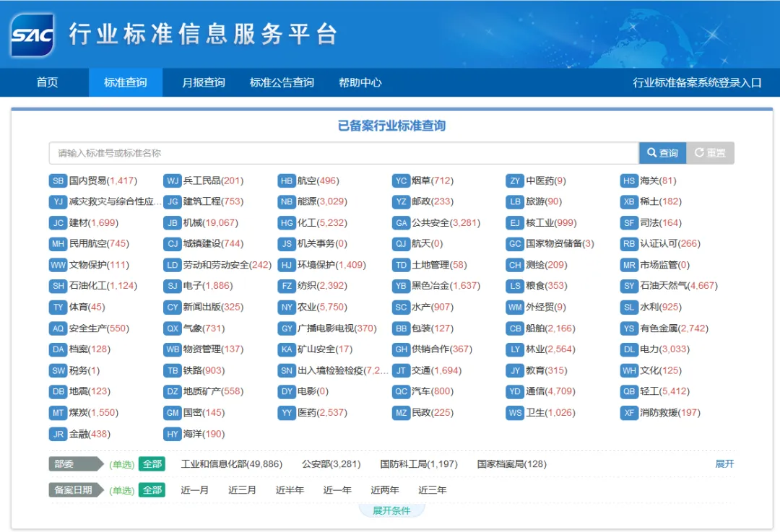780x532 pixels.
Task: Select the SB badge for 国内贸易
Action: [58, 180]
